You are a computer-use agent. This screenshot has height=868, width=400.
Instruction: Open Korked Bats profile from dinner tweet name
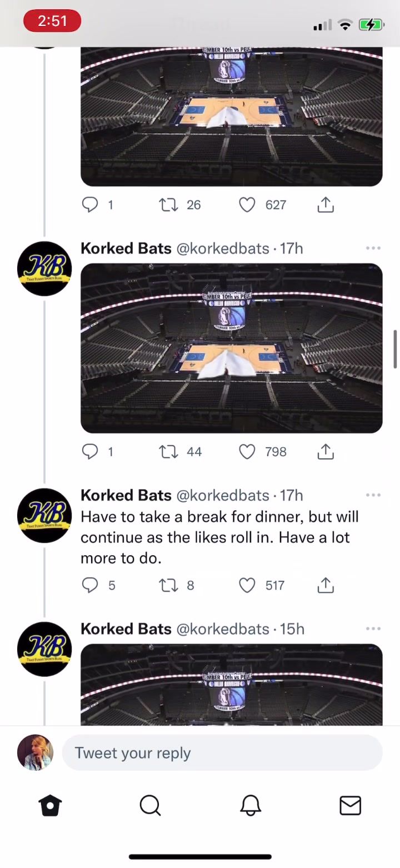126,495
